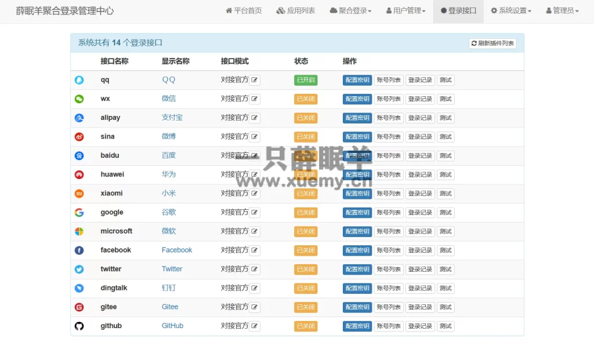Open the 应用列表 nav item
The image size is (594, 364).
pyautogui.click(x=295, y=10)
